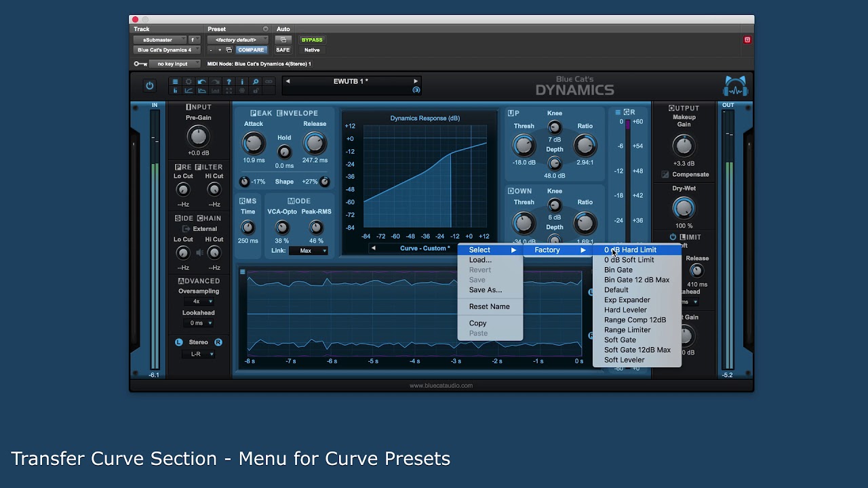This screenshot has height=488, width=868.
Task: Open the no key input selector
Action: coord(175,64)
